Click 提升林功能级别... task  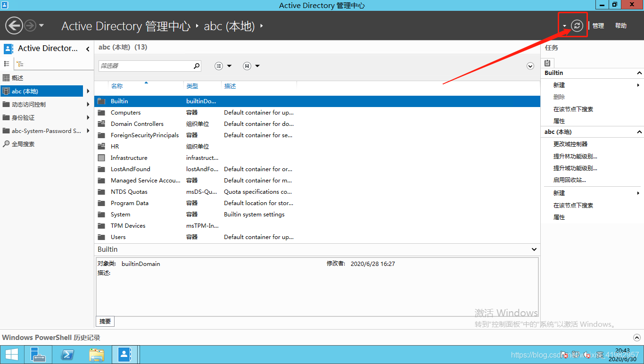tap(575, 156)
